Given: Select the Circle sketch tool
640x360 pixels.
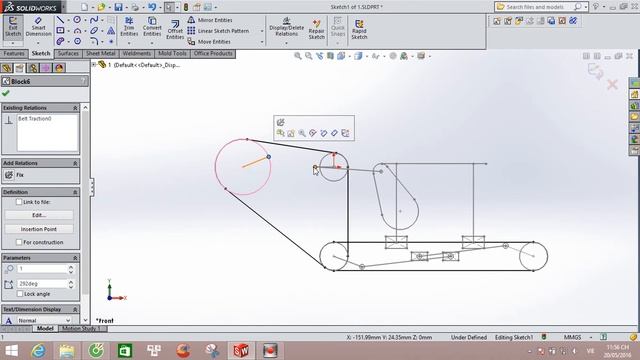Looking at the screenshot, I should point(77,20).
